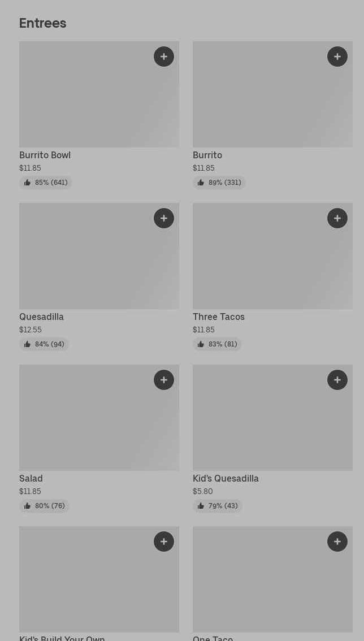
Task: Click Kid's Quesadilla 79% (43) rating badge
Action: pos(218,506)
